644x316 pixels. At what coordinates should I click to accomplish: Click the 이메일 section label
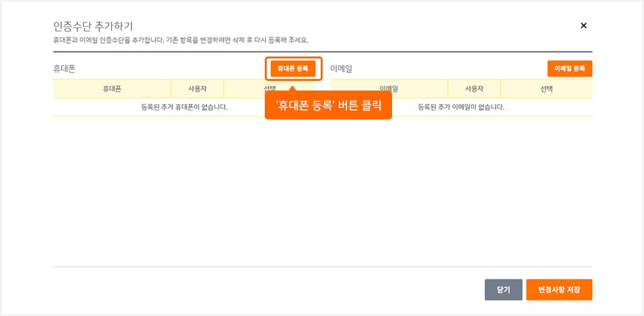click(341, 69)
